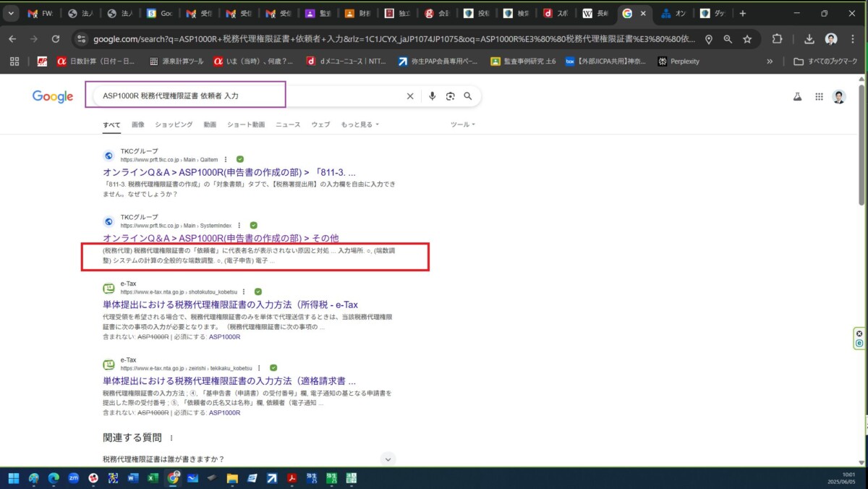Reload the current page
Image resolution: width=868 pixels, height=489 pixels.
click(x=56, y=39)
